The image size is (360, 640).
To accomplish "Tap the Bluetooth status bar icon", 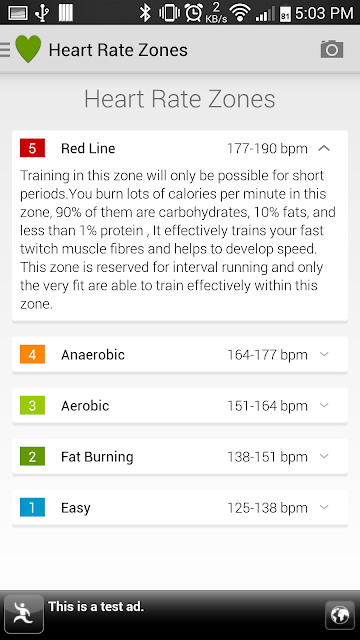I will pos(145,12).
